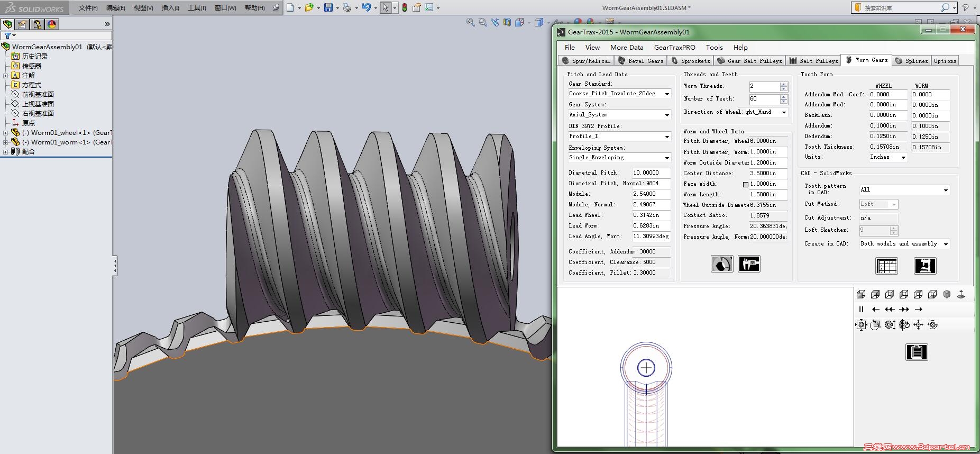Click the SolidWorks rebuild traffic light icon
Screen dimensions: 980x454
(x=405, y=8)
